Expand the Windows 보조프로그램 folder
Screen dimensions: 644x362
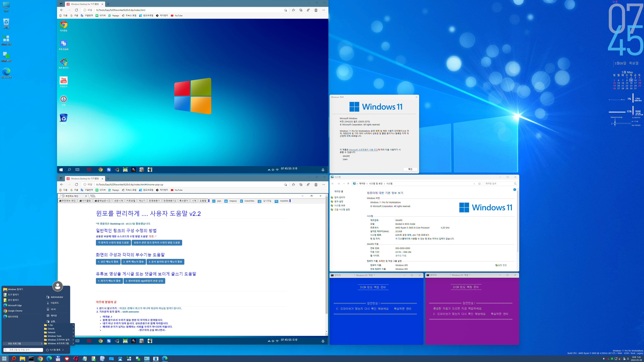tap(59, 343)
